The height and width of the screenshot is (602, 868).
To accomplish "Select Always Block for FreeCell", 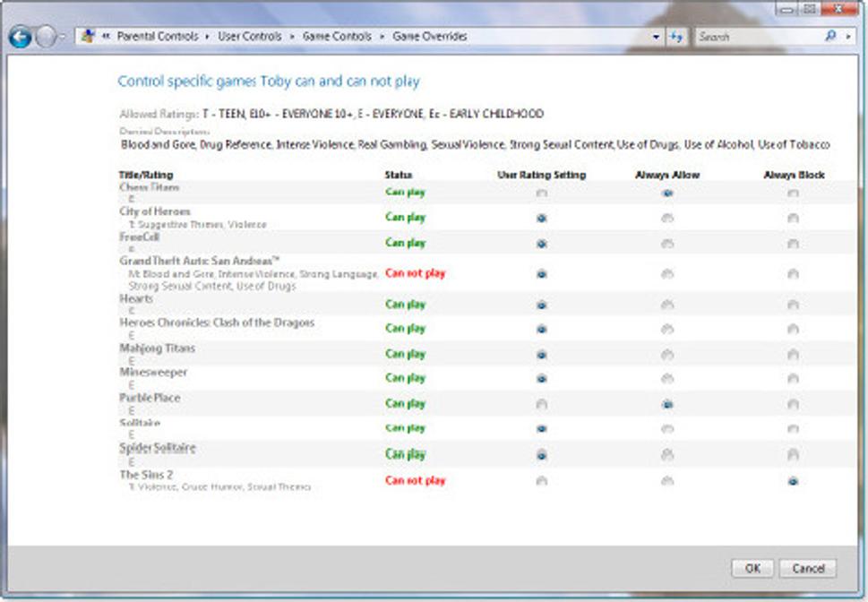I will pyautogui.click(x=793, y=244).
